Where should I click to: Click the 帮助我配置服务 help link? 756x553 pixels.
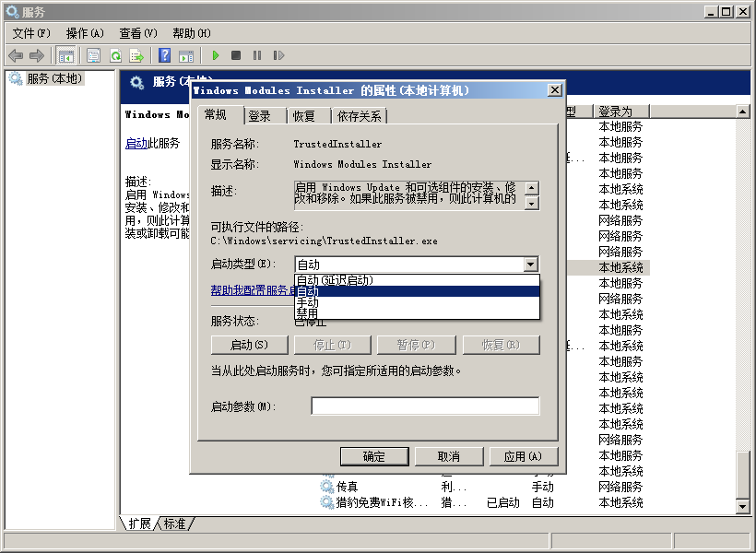pyautogui.click(x=253, y=290)
